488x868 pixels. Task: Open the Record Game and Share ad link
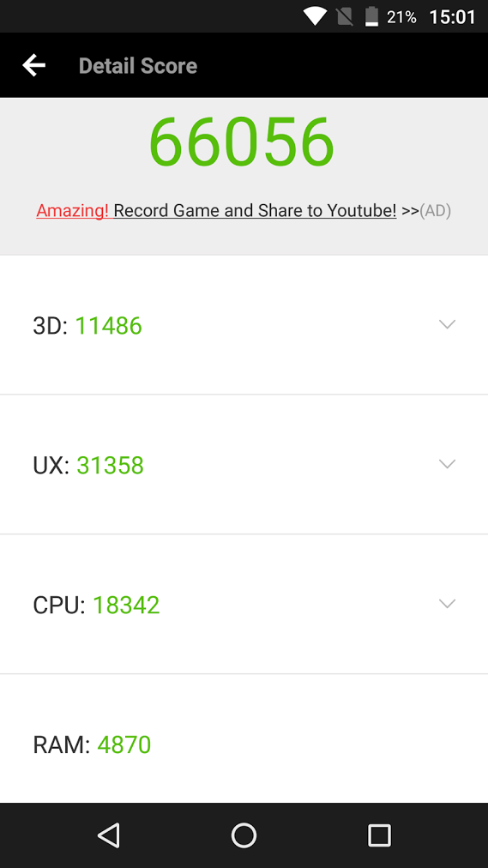pyautogui.click(x=255, y=211)
